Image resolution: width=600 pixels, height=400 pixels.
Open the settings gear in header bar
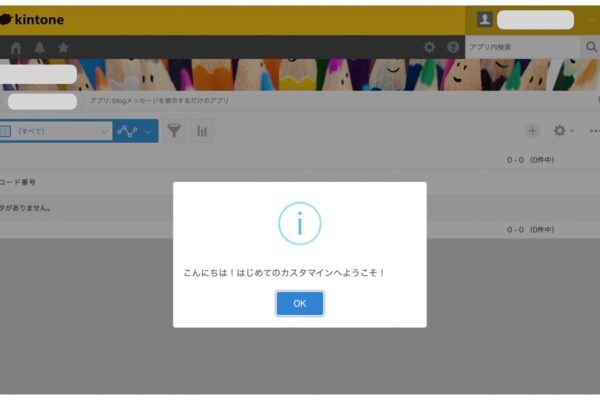[429, 47]
